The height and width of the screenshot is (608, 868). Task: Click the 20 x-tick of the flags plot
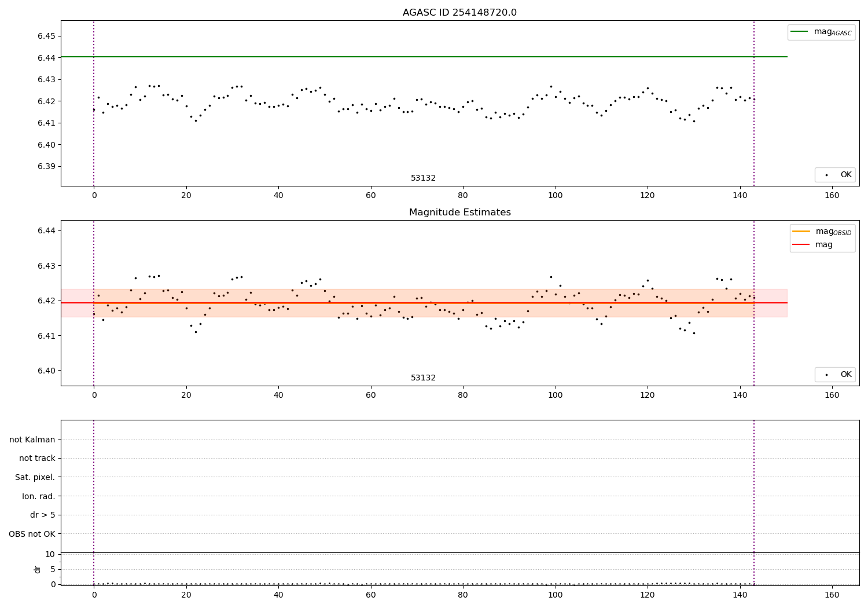tap(186, 595)
